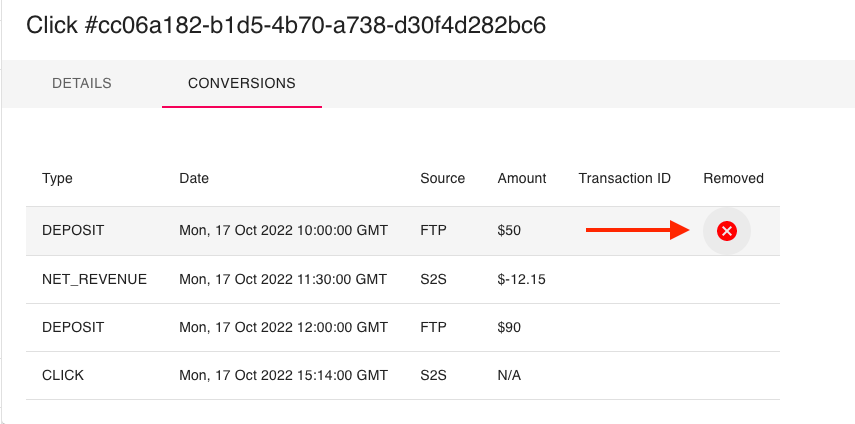Click the Type column header

click(57, 178)
